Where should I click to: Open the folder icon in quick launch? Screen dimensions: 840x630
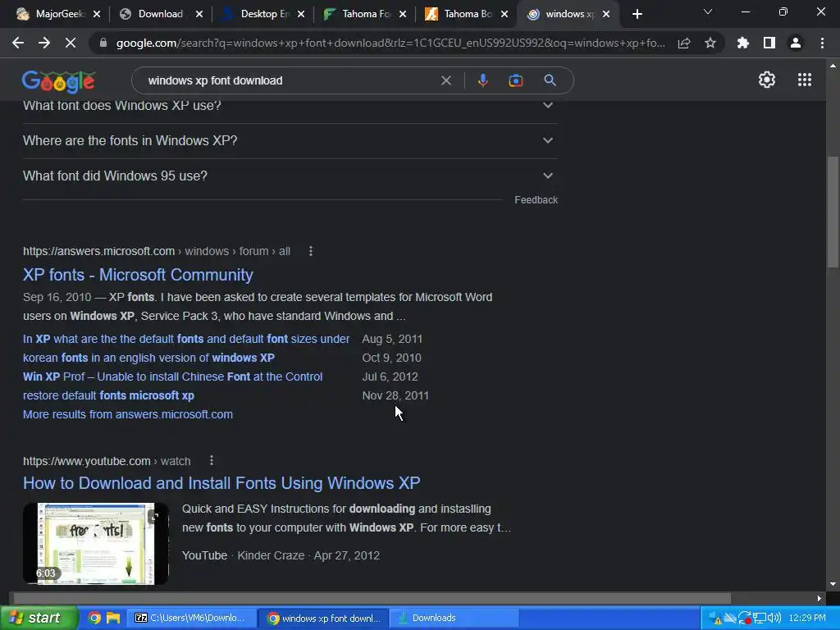113,619
